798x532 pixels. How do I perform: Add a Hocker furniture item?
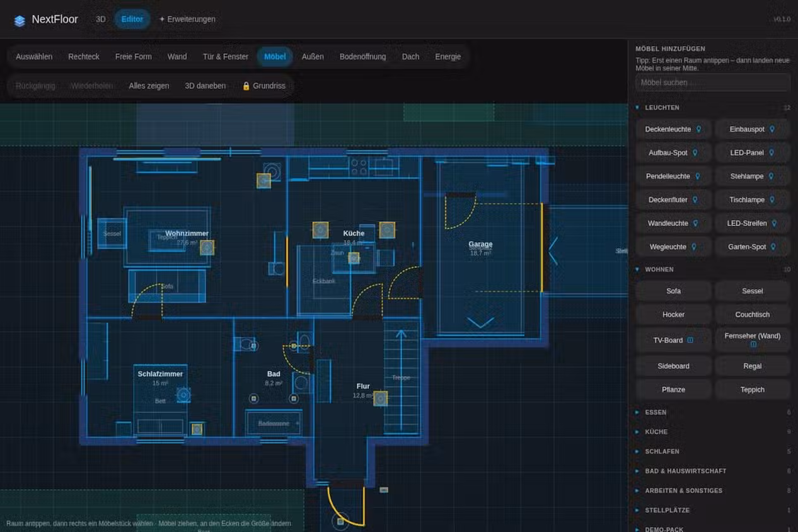[673, 315]
